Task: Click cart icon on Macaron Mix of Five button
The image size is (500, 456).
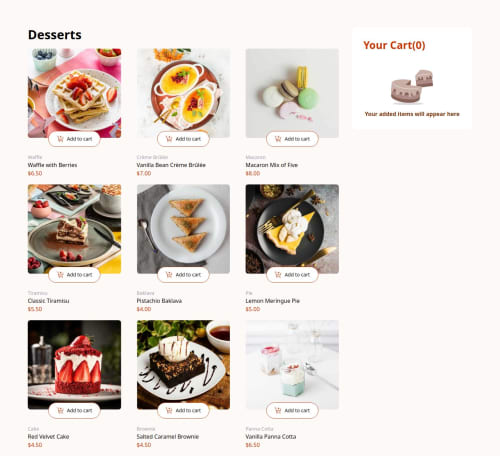Action: 278,139
